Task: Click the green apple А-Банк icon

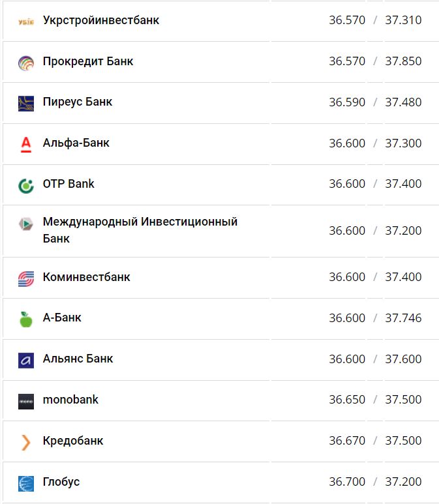Action: (26, 319)
